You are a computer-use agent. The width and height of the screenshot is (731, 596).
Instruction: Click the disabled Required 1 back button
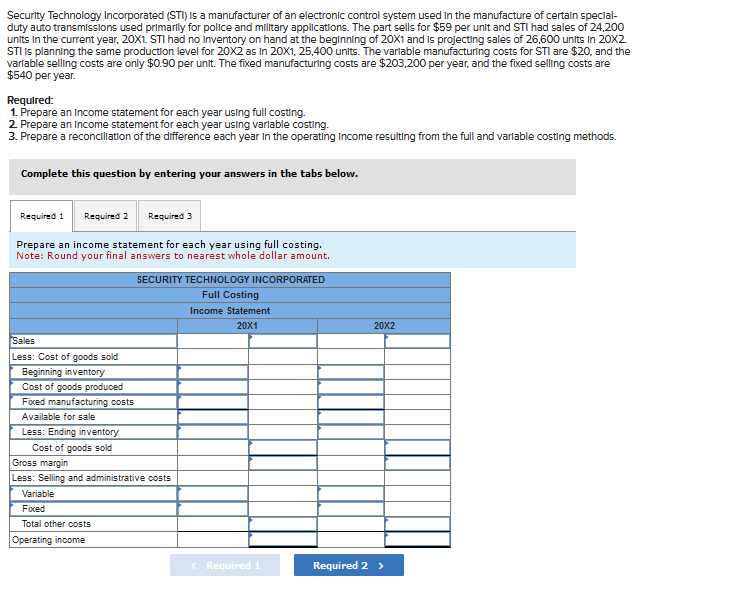(x=225, y=565)
